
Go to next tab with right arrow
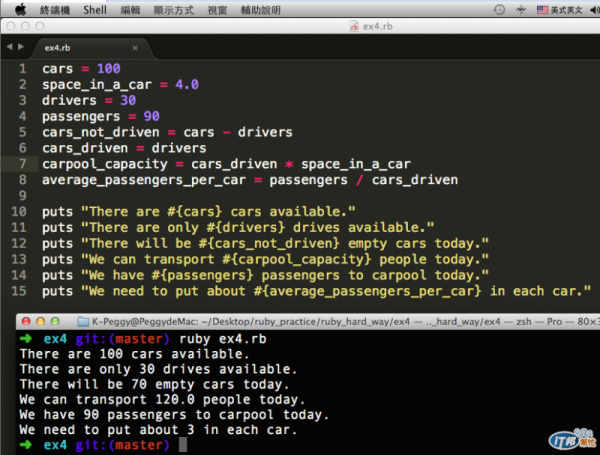21,47
